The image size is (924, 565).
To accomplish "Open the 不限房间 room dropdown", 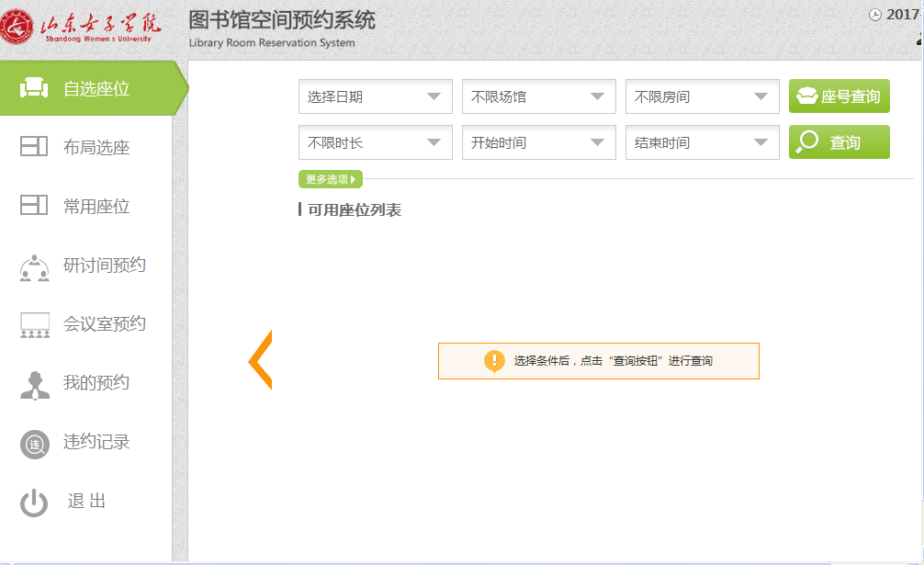I will 702,96.
